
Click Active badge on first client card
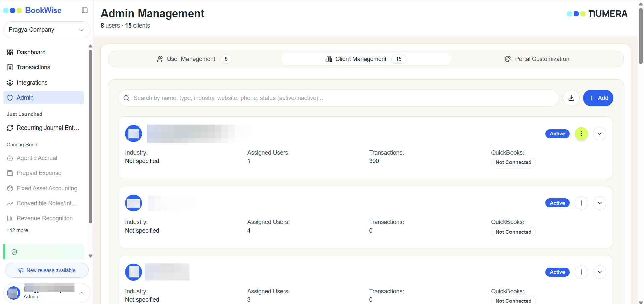pyautogui.click(x=557, y=134)
